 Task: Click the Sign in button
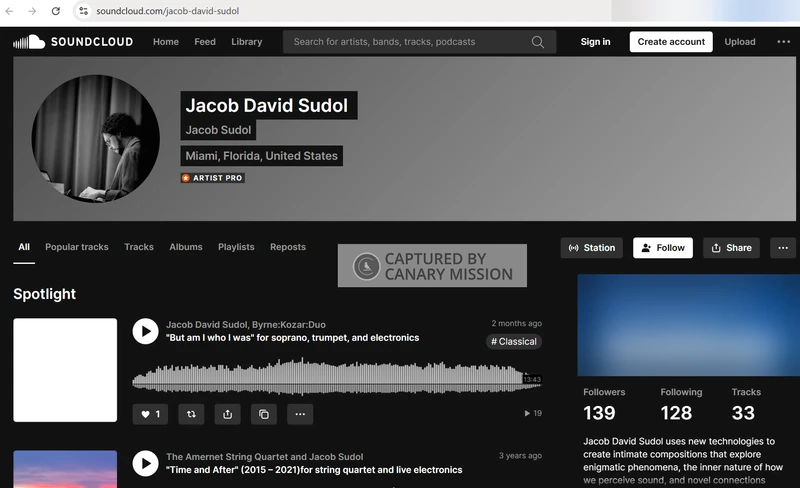point(595,42)
